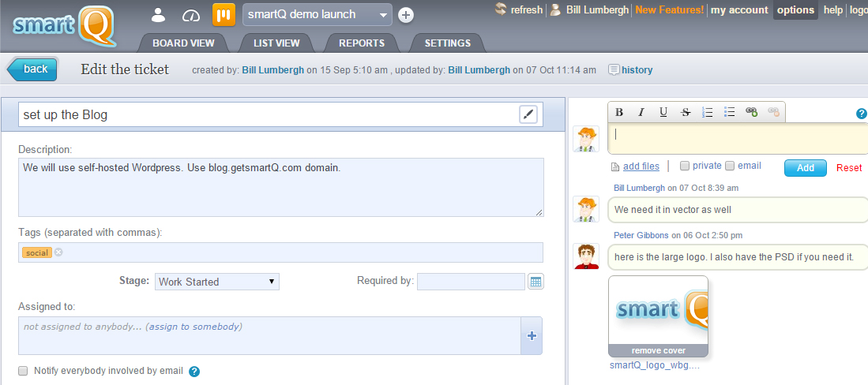
Task: Check the private comment checkbox
Action: pos(685,166)
